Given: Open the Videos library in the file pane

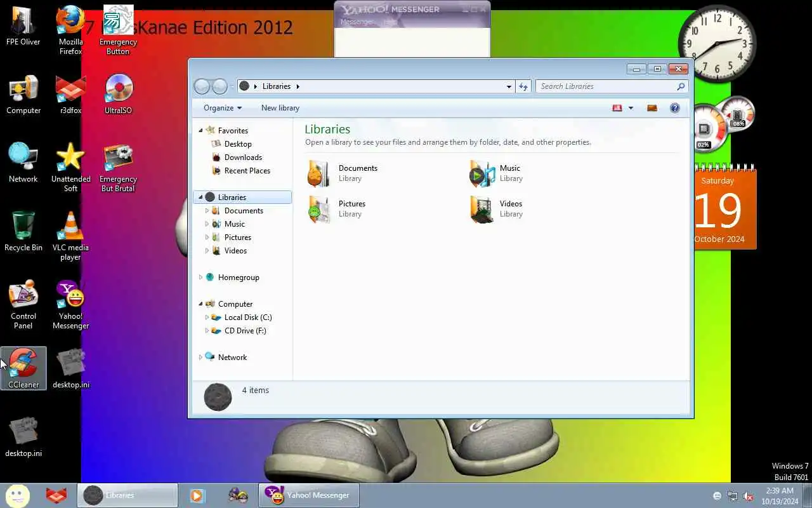Looking at the screenshot, I should 496,209.
